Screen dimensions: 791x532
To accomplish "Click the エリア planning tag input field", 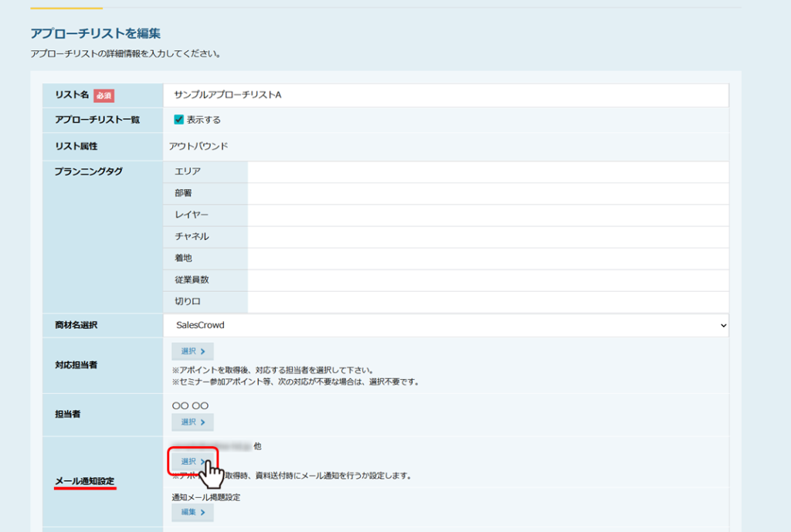I will [x=487, y=171].
